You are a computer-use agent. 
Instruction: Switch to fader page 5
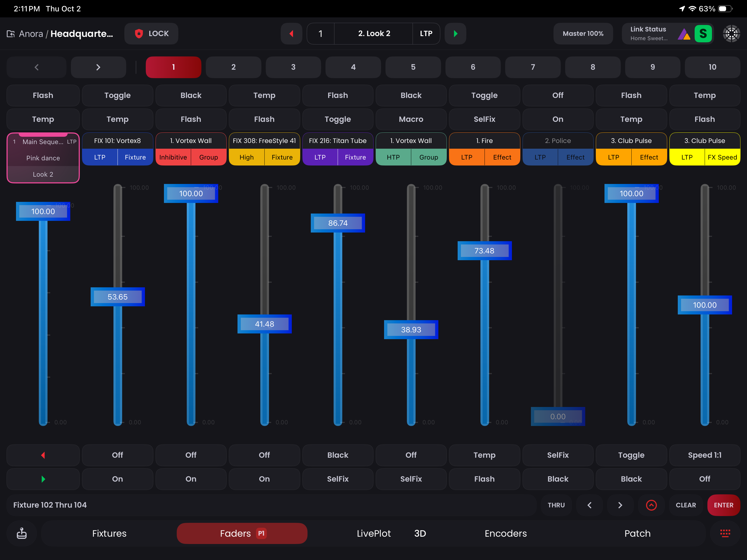coord(413,67)
